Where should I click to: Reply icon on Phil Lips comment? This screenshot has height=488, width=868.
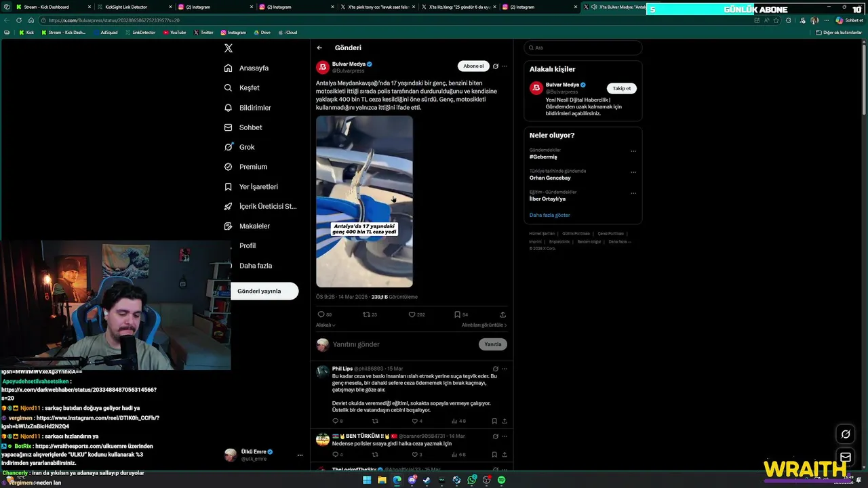[337, 421]
